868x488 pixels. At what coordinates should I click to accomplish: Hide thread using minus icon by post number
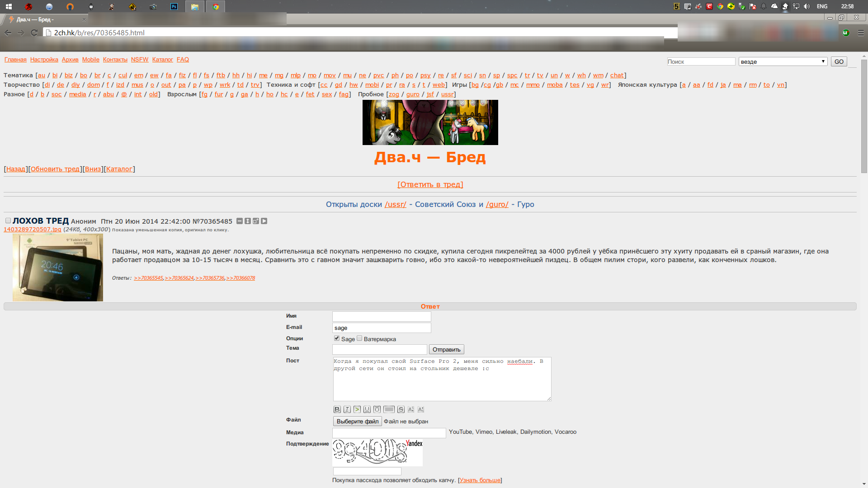click(x=240, y=221)
